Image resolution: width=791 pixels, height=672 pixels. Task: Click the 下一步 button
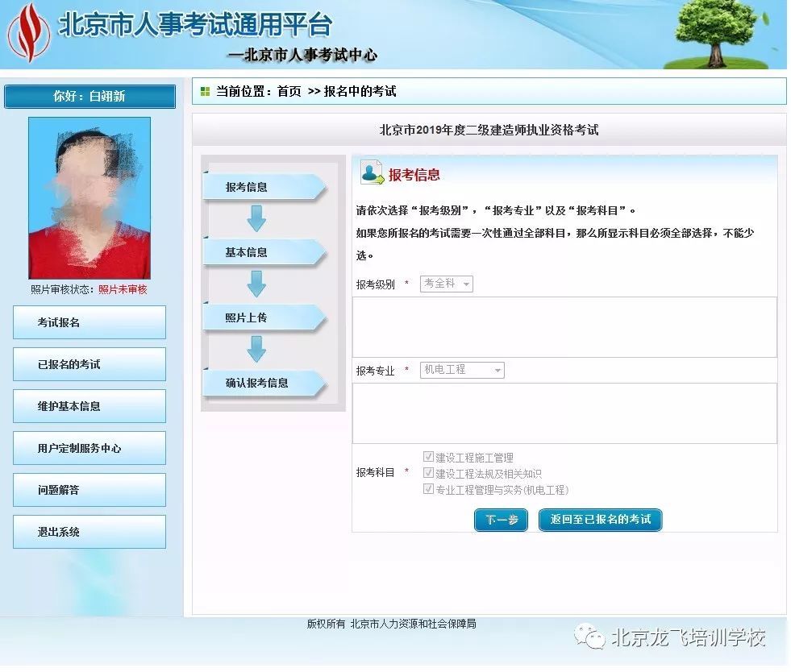coord(501,520)
